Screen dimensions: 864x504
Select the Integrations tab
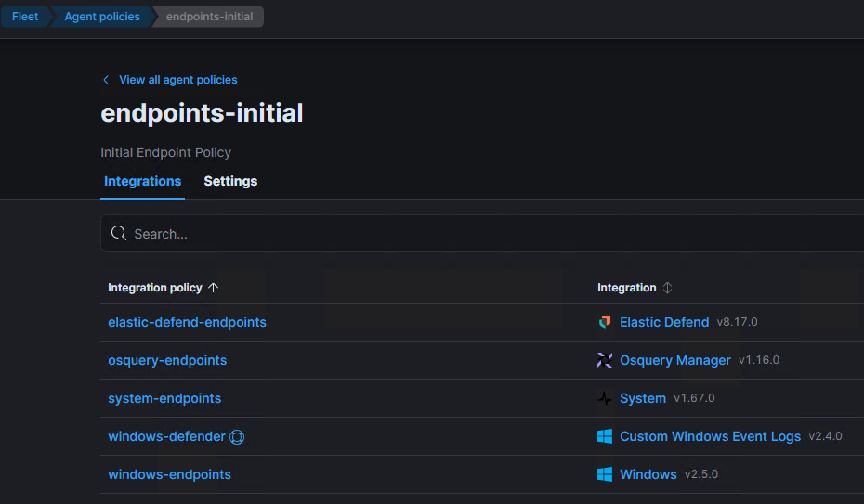tap(142, 181)
